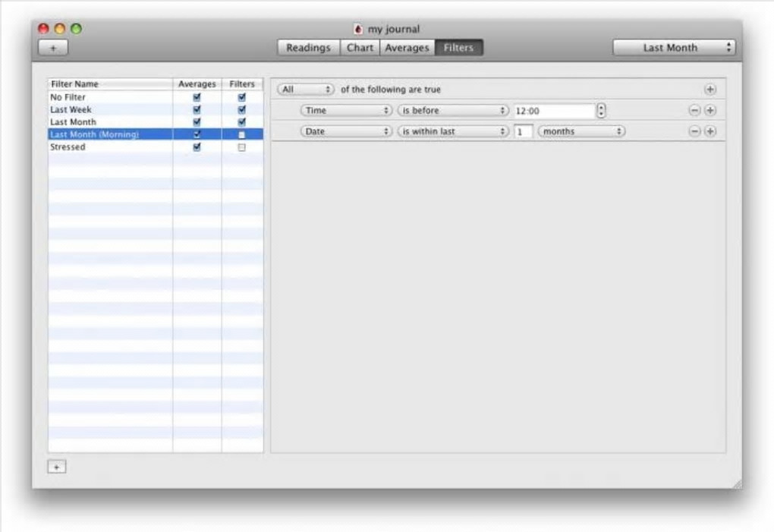Click the window resize grip corner
This screenshot has width=774, height=532.
737,484
